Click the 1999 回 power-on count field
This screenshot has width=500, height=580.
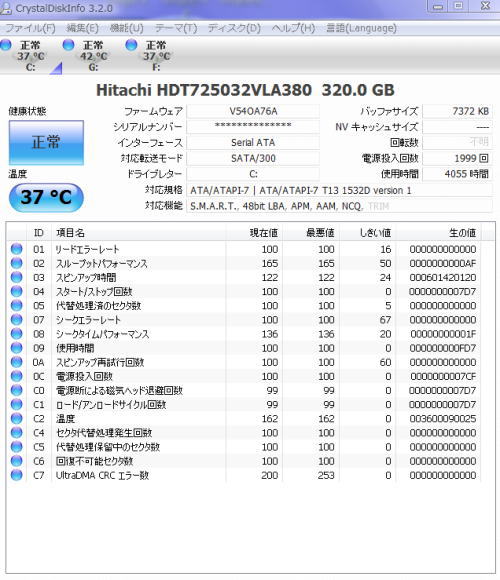[x=457, y=158]
